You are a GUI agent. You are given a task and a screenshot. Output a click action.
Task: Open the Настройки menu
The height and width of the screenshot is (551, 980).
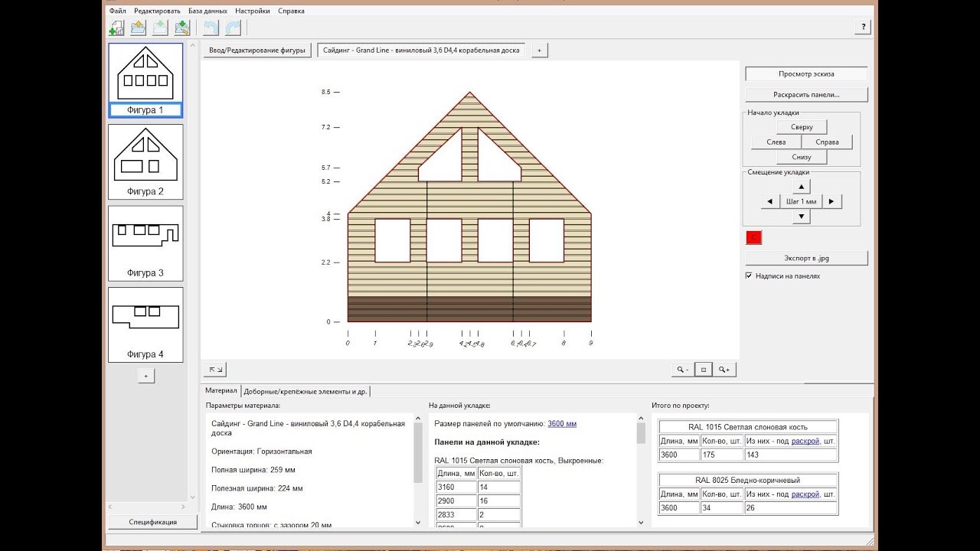[253, 11]
